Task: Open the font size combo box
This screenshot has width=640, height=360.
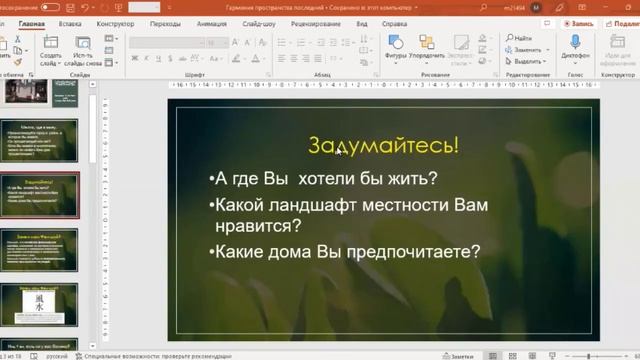Action: [x=217, y=42]
